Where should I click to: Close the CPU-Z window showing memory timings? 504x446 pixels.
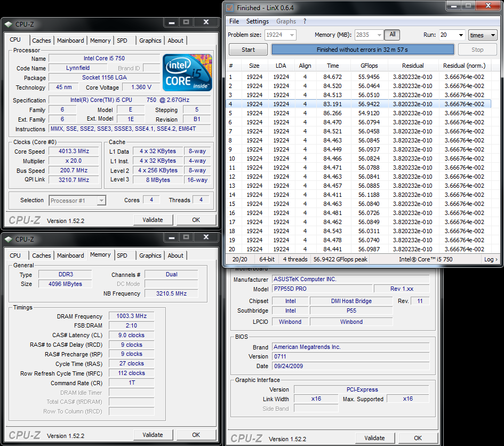(x=206, y=237)
